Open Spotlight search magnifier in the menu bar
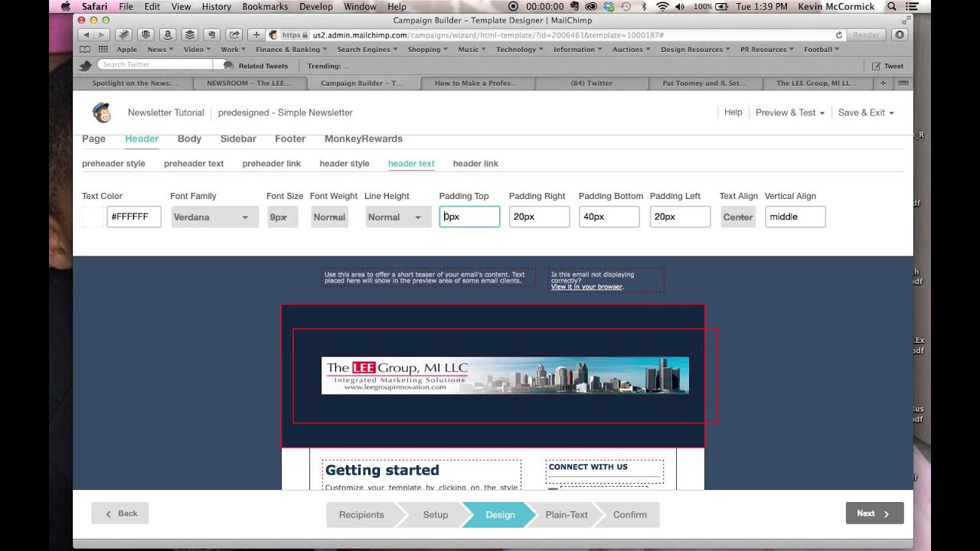The width and height of the screenshot is (980, 551). coord(892,6)
